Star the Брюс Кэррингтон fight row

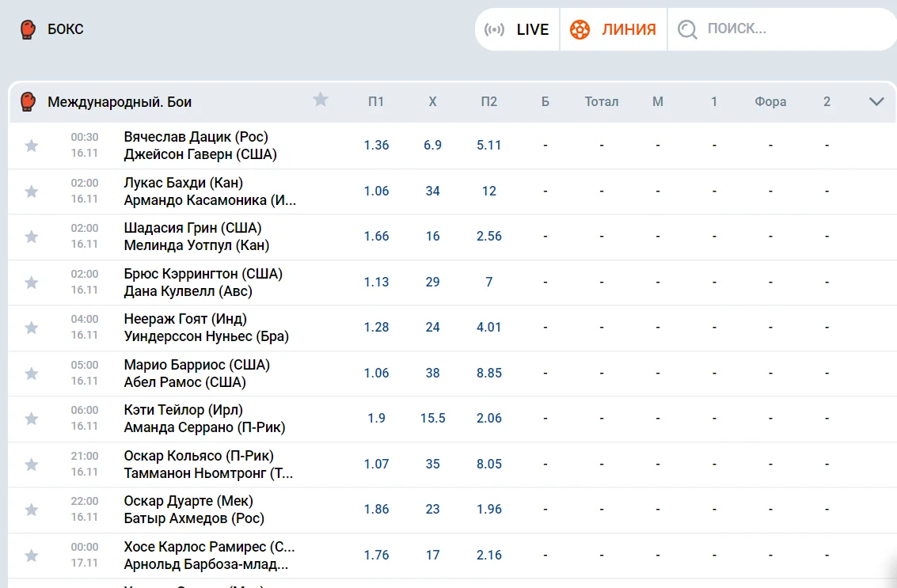click(32, 283)
